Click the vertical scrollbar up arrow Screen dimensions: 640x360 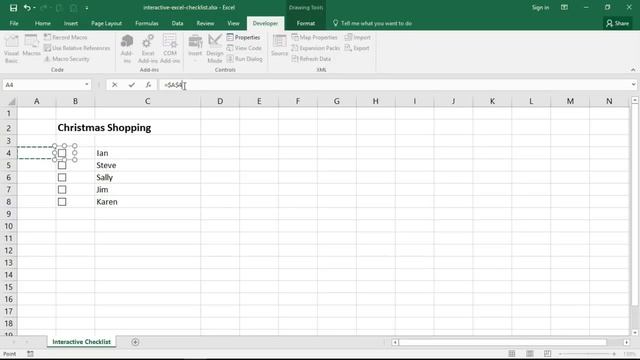pyautogui.click(x=635, y=100)
